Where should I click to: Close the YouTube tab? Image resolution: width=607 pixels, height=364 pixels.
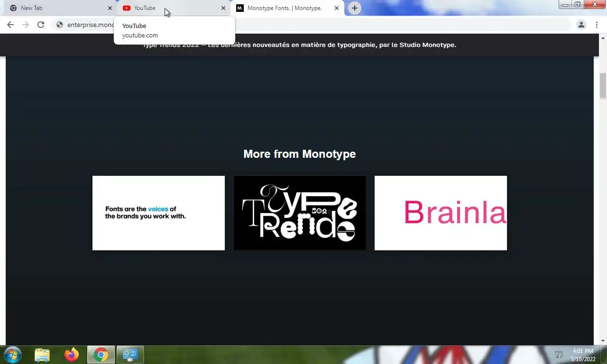pyautogui.click(x=223, y=8)
